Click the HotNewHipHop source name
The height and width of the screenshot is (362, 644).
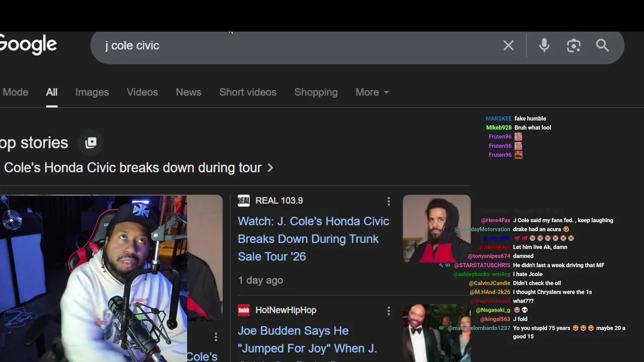coord(286,310)
